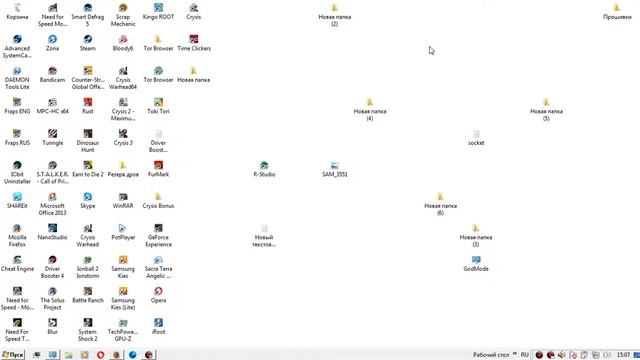
Task: Open TechPowerUp GPU-Z shortcut
Action: pos(123,329)
